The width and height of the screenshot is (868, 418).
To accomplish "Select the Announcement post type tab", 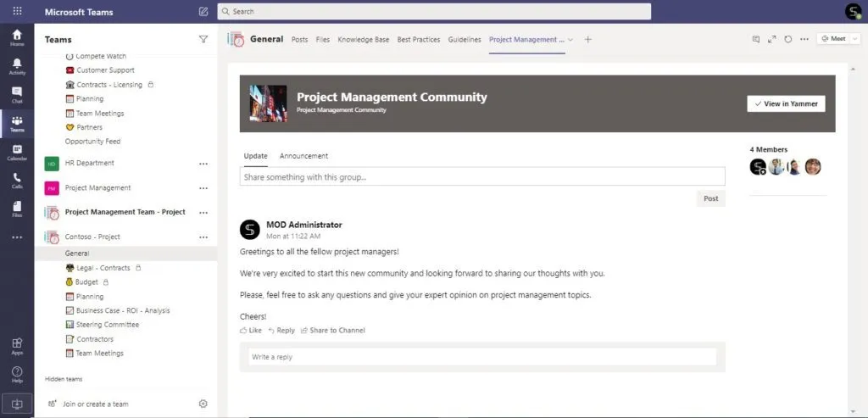I will [x=303, y=156].
